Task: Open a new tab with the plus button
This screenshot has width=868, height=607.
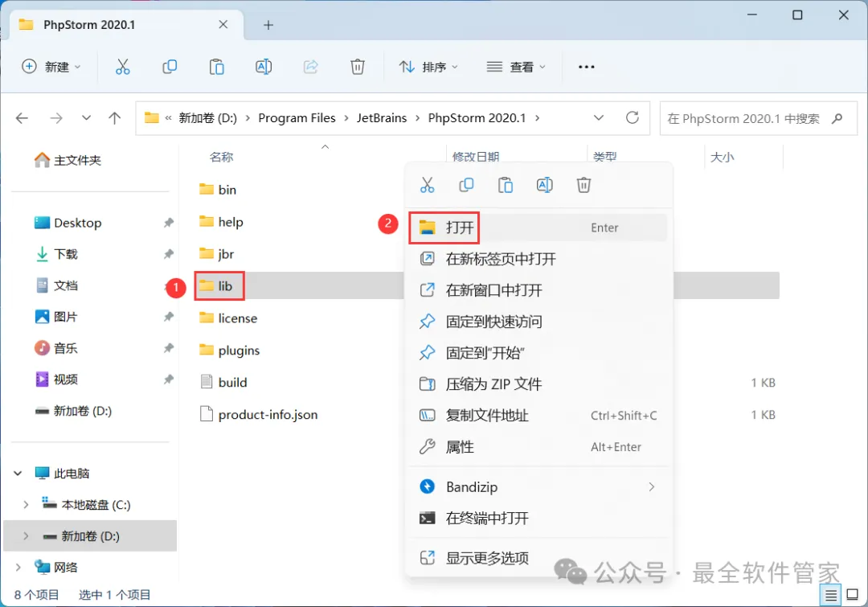Action: coord(268,25)
